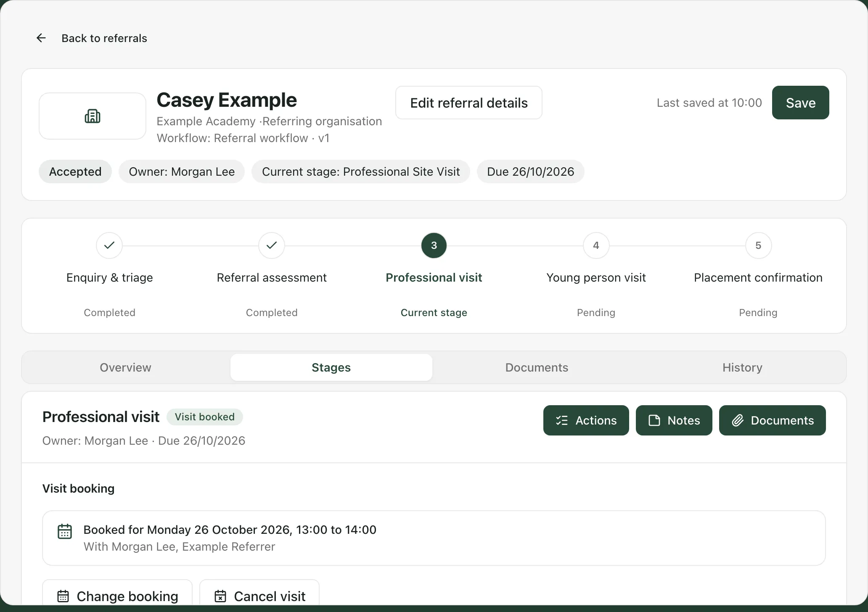
Task: Click the Enquiry & triage label
Action: click(109, 277)
